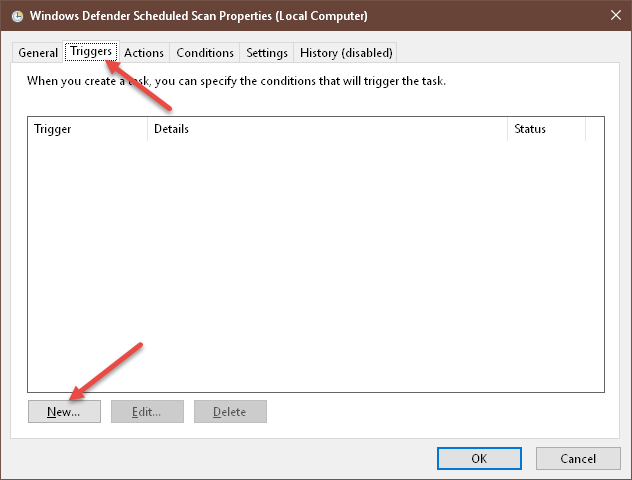The height and width of the screenshot is (480, 632).
Task: Switch to the Actions tab
Action: (144, 53)
